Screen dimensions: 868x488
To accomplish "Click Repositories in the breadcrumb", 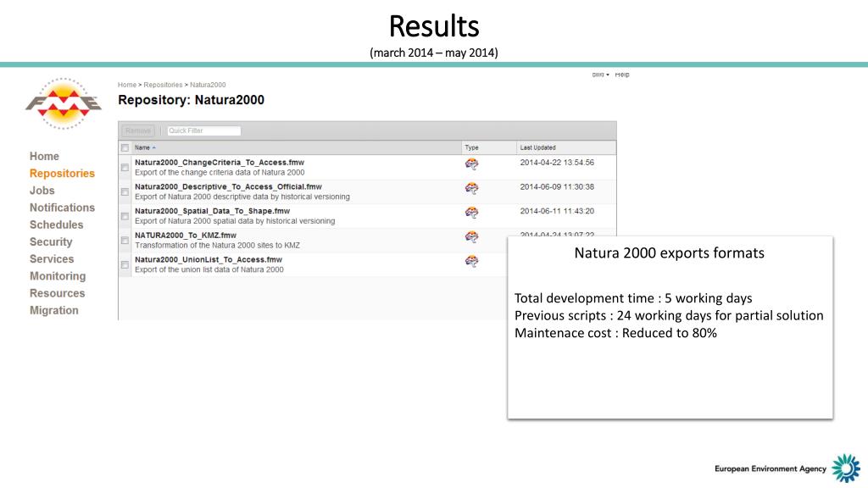I will pos(163,85).
